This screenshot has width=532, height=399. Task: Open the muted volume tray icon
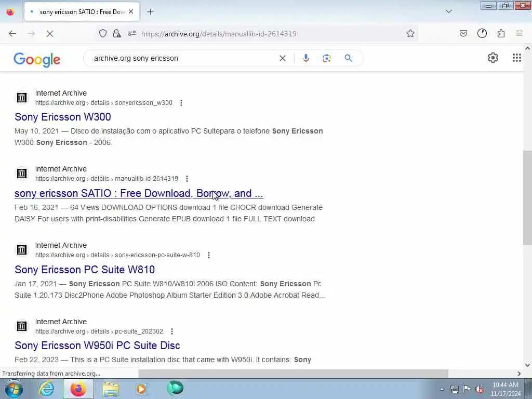point(480,389)
